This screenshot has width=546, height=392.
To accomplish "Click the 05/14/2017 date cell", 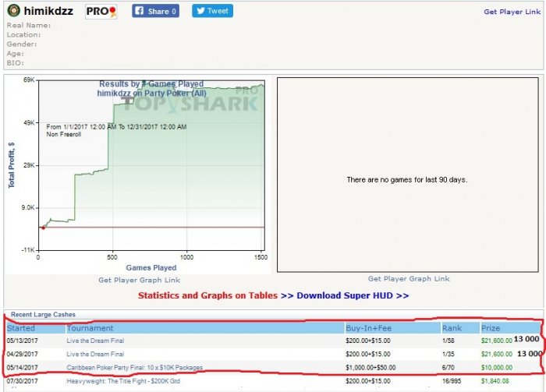I will [x=23, y=368].
